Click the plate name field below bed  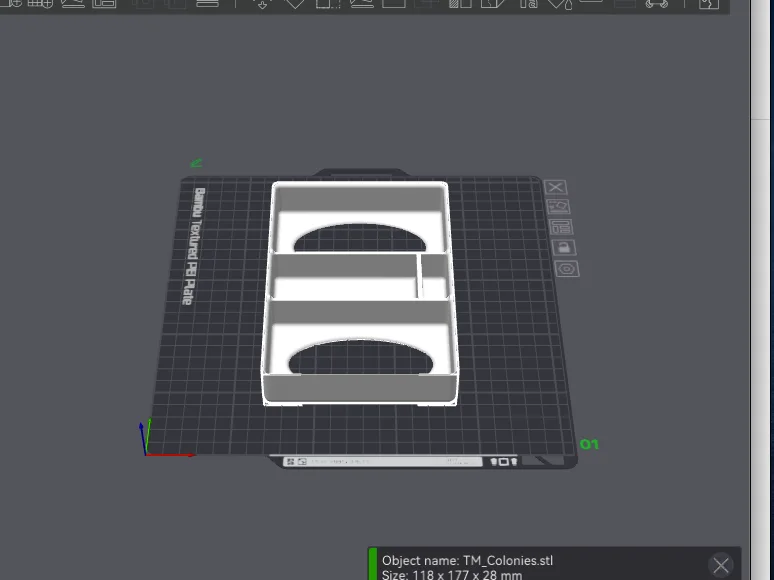click(x=383, y=462)
